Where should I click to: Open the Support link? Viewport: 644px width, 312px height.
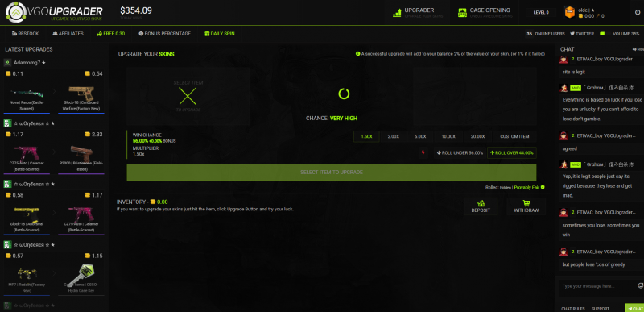click(x=600, y=309)
